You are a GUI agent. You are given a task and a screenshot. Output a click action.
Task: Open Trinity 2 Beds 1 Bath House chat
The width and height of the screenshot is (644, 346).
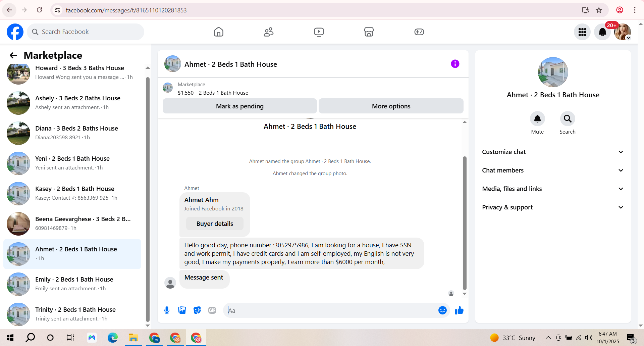(72, 314)
